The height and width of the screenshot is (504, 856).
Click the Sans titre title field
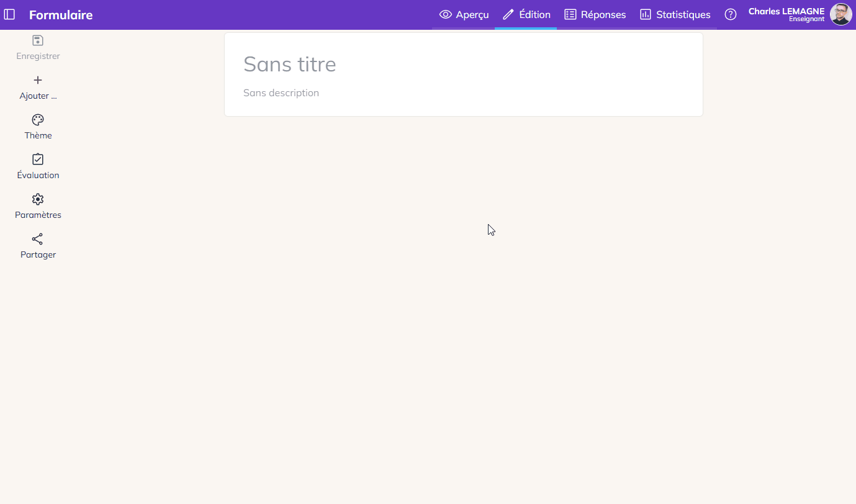click(x=290, y=64)
